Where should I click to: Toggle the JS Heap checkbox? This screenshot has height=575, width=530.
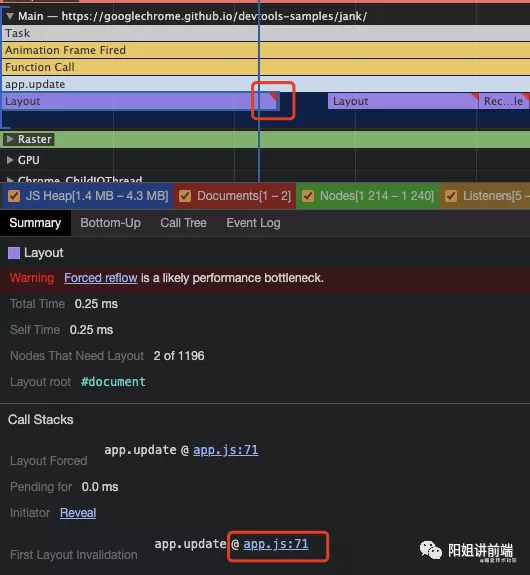click(14, 196)
